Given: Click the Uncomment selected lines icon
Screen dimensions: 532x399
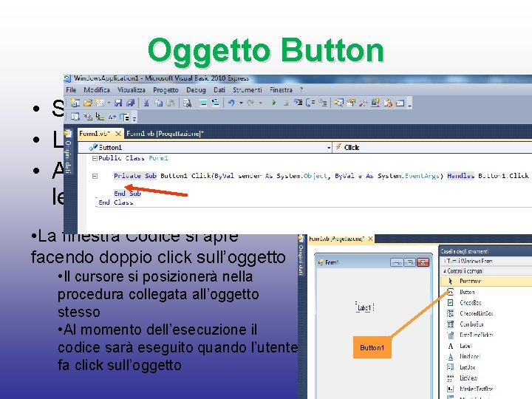Looking at the screenshot, I should click(215, 103).
